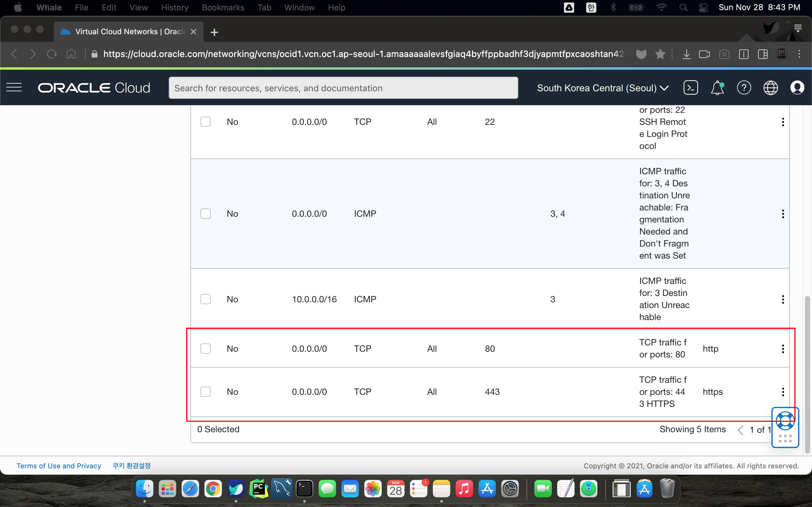Open Oracle Cloud Shell developer tools icon

coord(691,88)
